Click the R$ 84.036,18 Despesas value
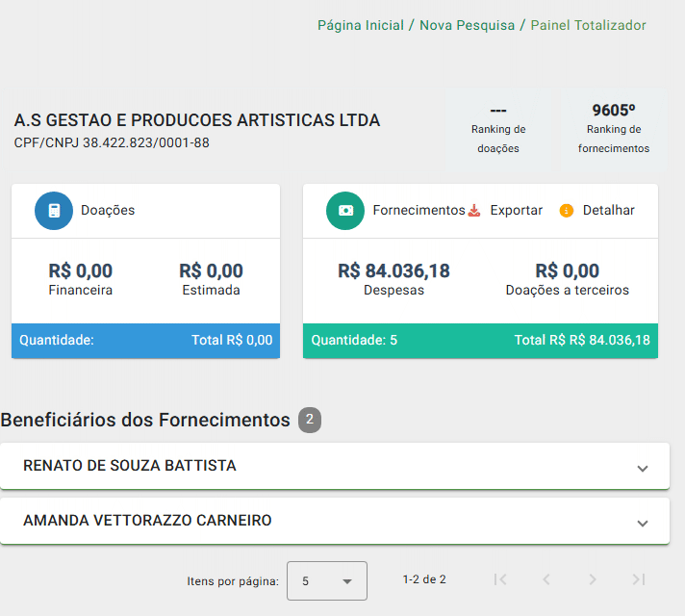685x616 pixels. tap(394, 270)
